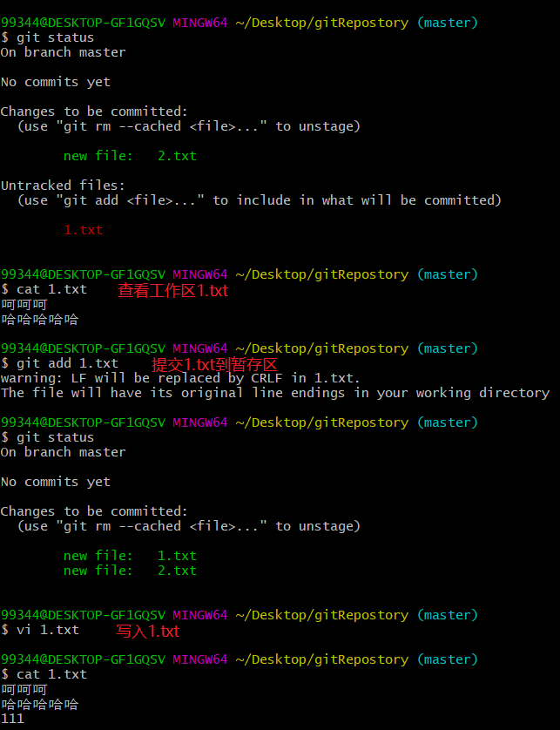Click the second git status command
Image resolution: width=560 pixels, height=730 pixels.
(55, 437)
